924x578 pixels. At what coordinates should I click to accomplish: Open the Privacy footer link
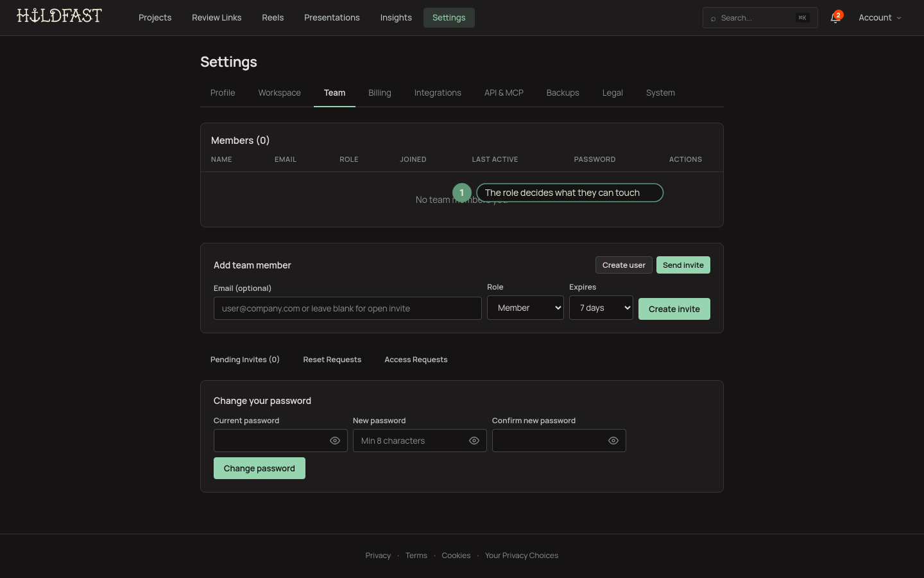click(x=378, y=556)
